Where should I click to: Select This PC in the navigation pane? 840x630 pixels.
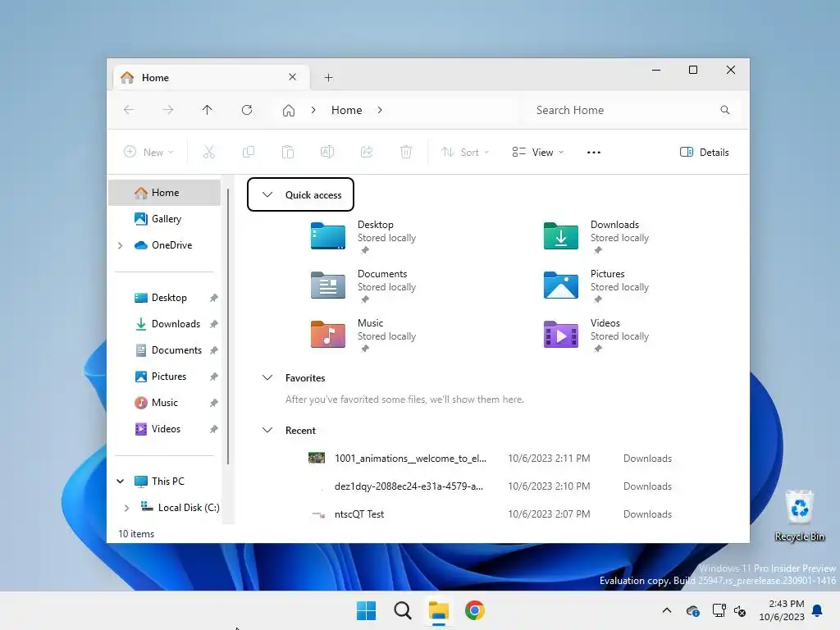click(x=164, y=481)
